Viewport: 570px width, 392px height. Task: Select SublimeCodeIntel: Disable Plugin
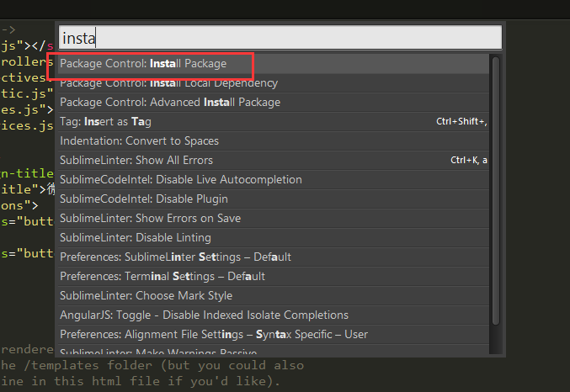tap(274, 199)
